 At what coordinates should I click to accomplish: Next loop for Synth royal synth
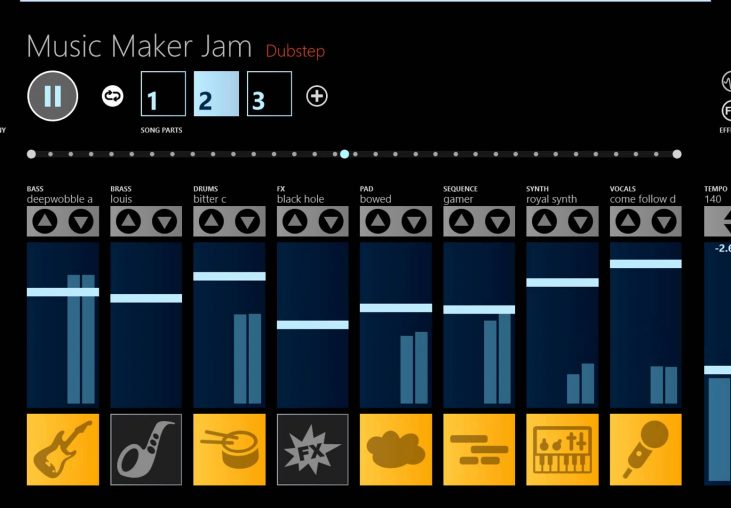580,221
